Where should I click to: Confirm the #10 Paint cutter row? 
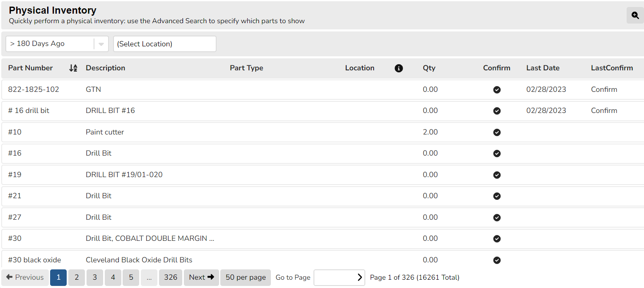click(x=497, y=132)
